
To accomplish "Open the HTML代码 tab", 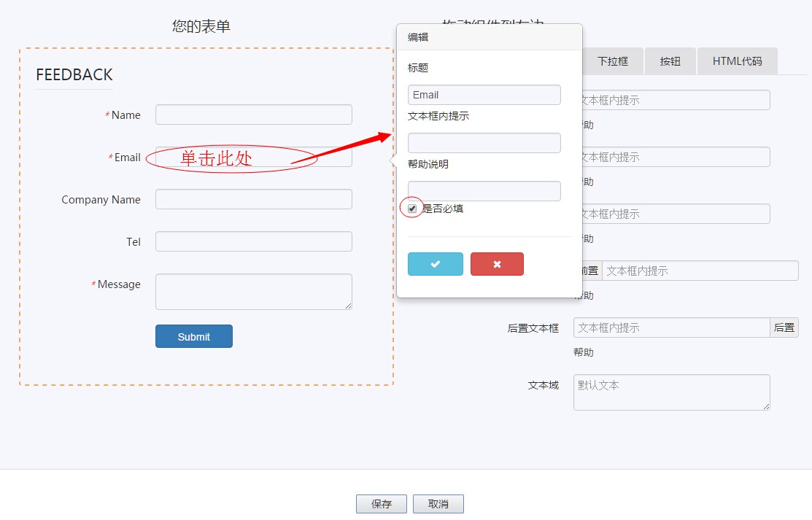I will tap(737, 61).
